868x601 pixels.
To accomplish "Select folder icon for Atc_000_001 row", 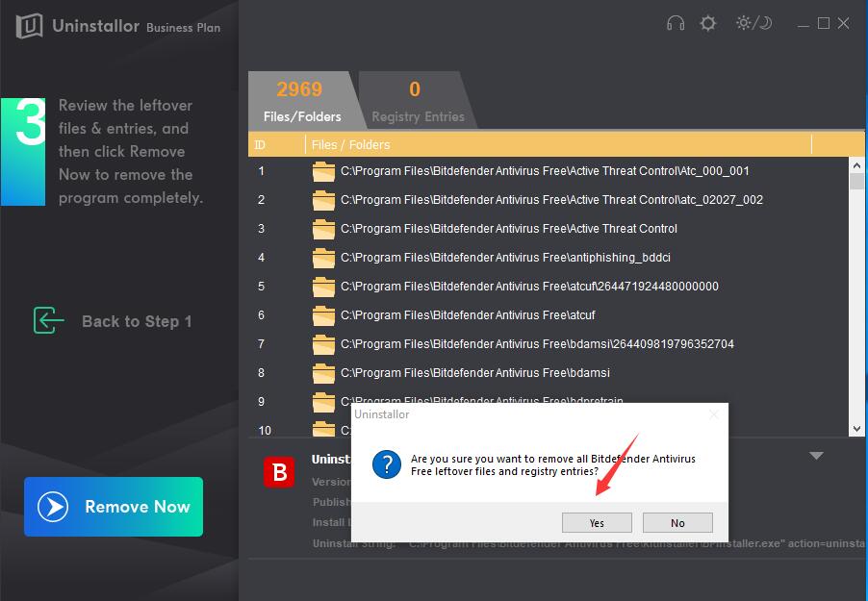I will point(323,171).
